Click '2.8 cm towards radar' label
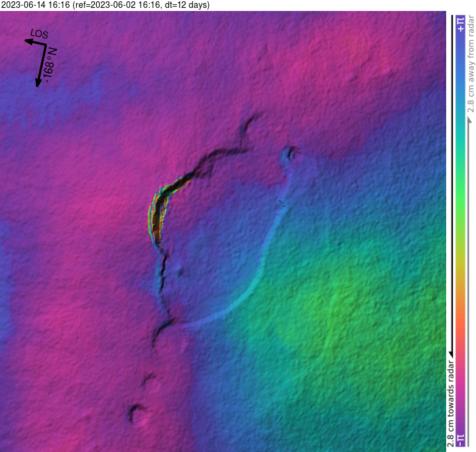 point(450,404)
